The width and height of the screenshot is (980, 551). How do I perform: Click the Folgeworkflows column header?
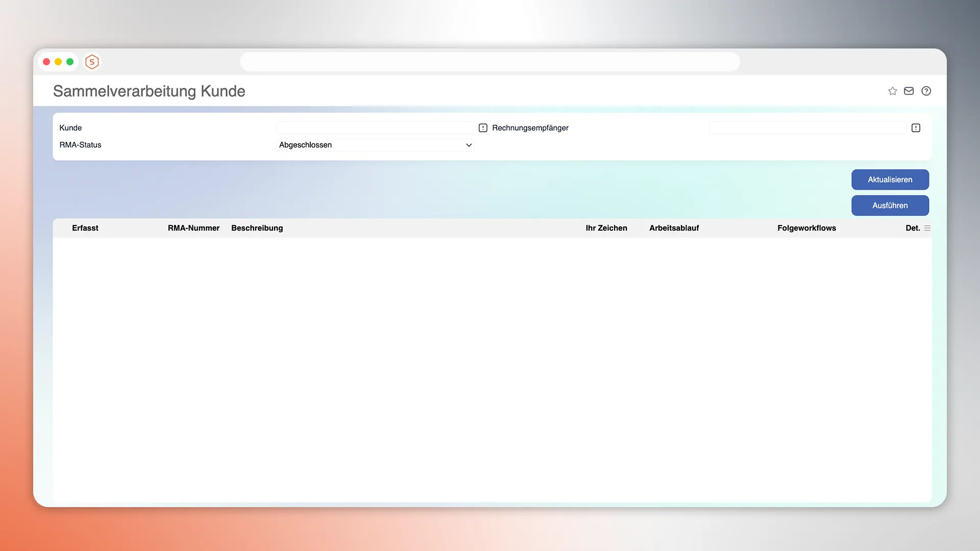coord(806,228)
